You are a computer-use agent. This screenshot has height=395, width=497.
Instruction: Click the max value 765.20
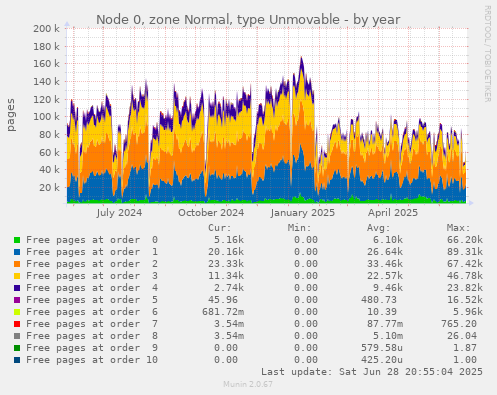coord(459,324)
